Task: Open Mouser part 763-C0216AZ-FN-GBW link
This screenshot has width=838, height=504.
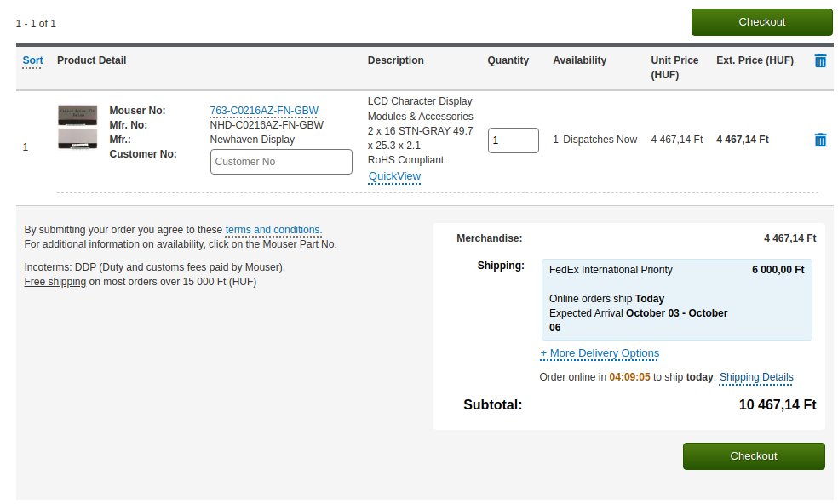Action: (264, 111)
